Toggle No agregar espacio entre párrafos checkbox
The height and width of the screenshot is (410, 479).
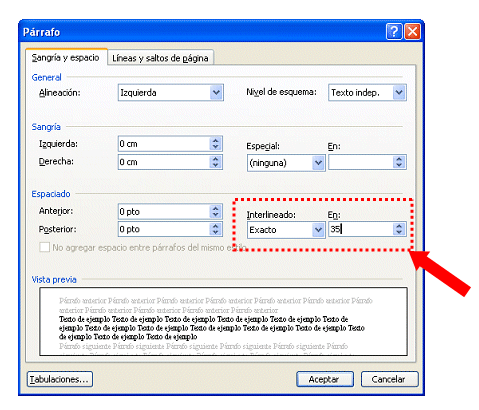point(44,247)
